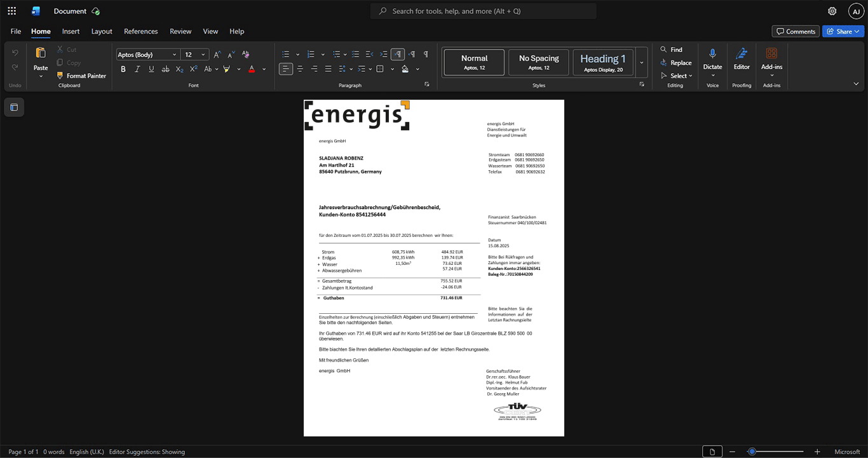Apply bullet list formatting

coord(286,54)
